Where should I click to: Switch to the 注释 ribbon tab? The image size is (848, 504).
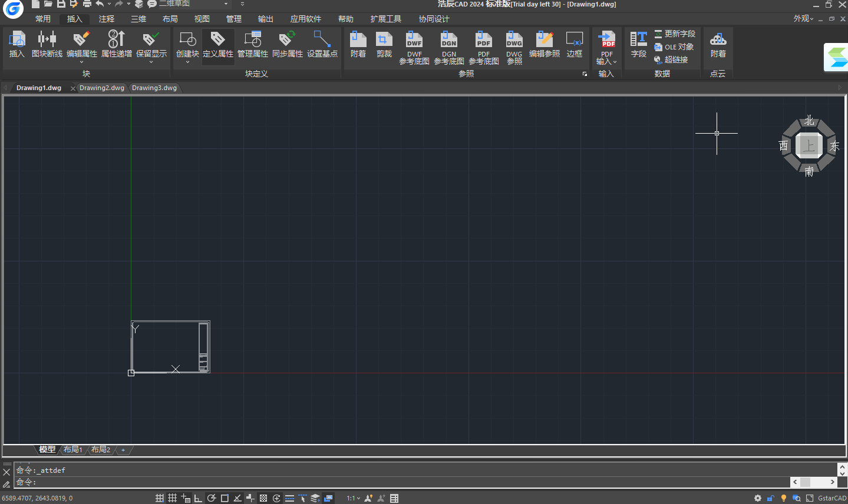[x=106, y=18]
